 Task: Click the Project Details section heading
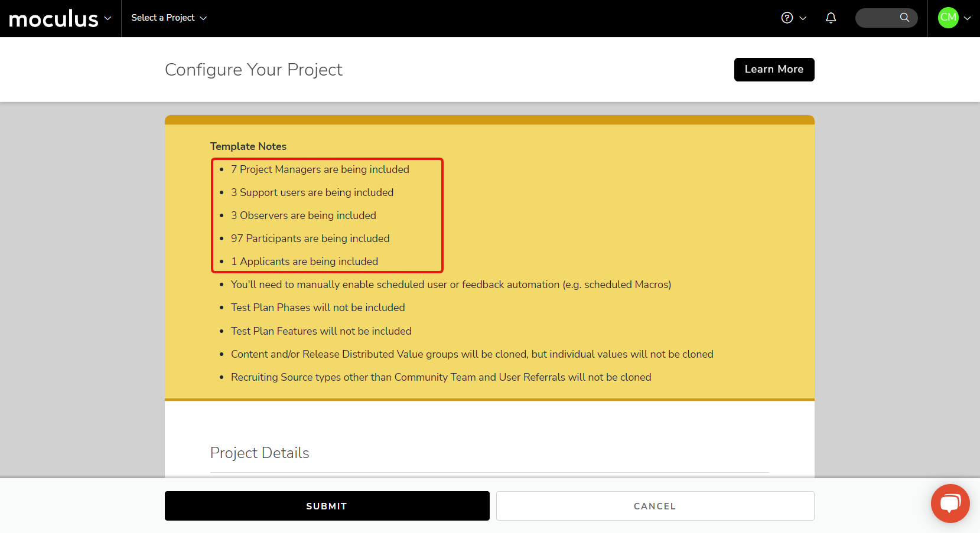tap(259, 453)
